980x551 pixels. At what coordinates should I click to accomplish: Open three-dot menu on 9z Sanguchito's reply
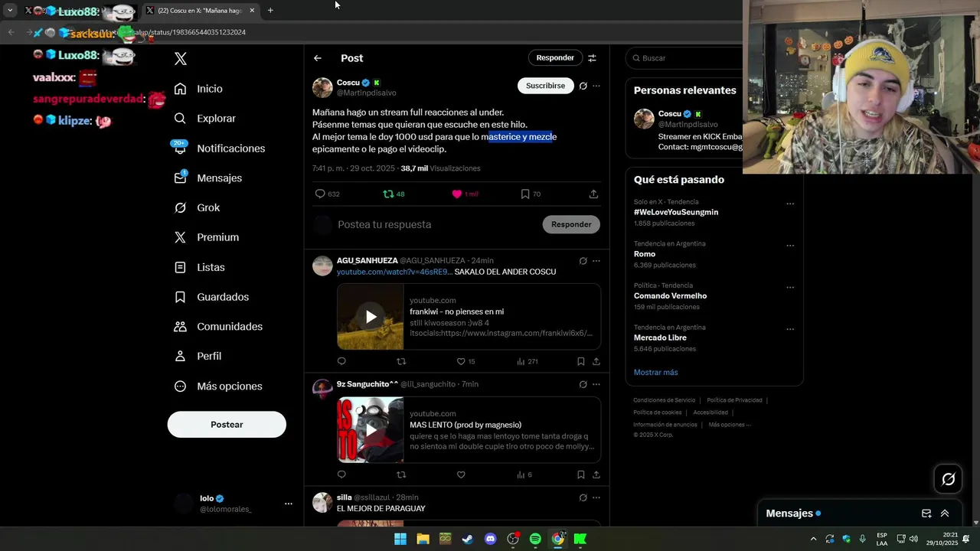click(596, 384)
